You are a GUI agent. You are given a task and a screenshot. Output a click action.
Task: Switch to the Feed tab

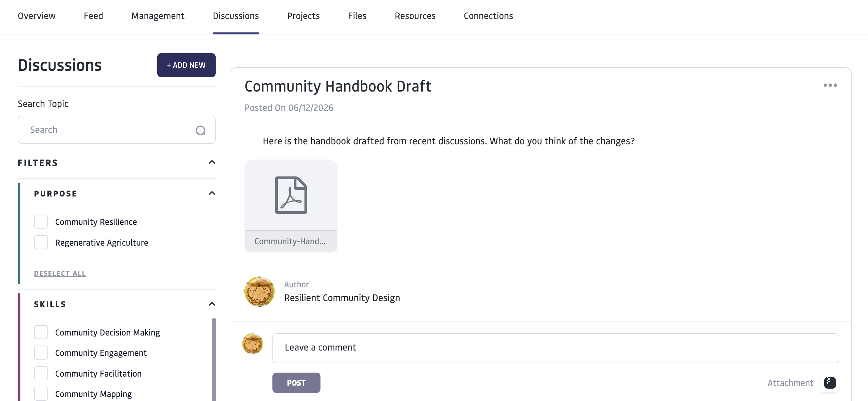[x=93, y=16]
